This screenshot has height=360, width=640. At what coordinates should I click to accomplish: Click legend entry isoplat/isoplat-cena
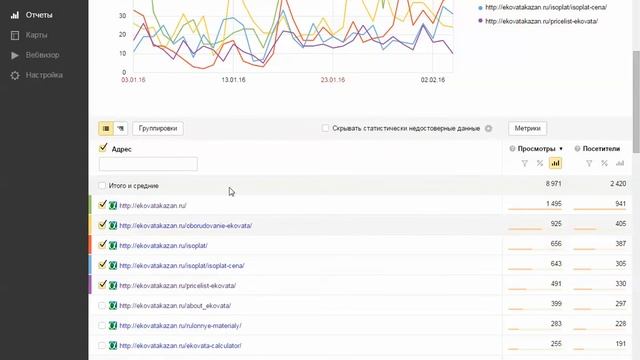tap(546, 7)
